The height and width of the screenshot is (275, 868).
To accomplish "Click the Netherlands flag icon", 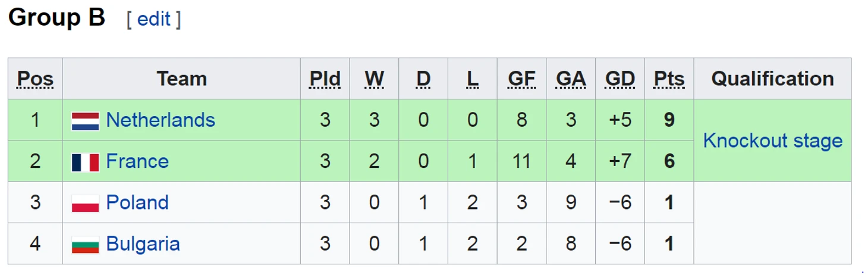I will point(85,121).
